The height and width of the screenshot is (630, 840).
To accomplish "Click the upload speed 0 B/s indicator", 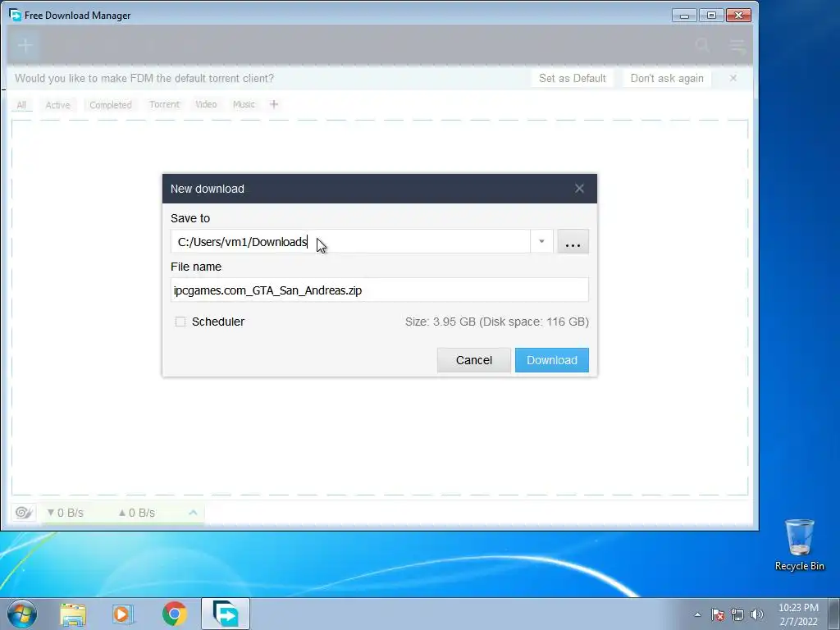I will click(137, 513).
